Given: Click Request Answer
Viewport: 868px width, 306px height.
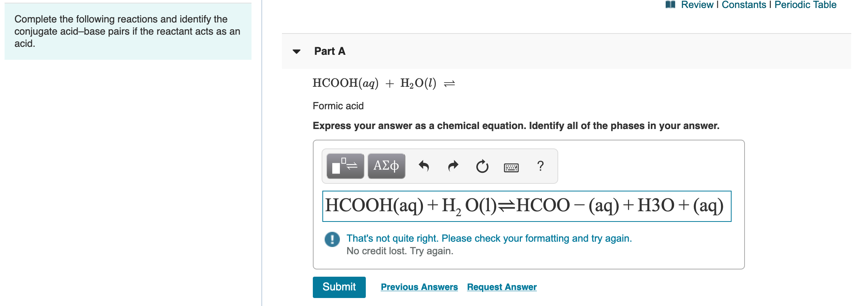Looking at the screenshot, I should 501,287.
